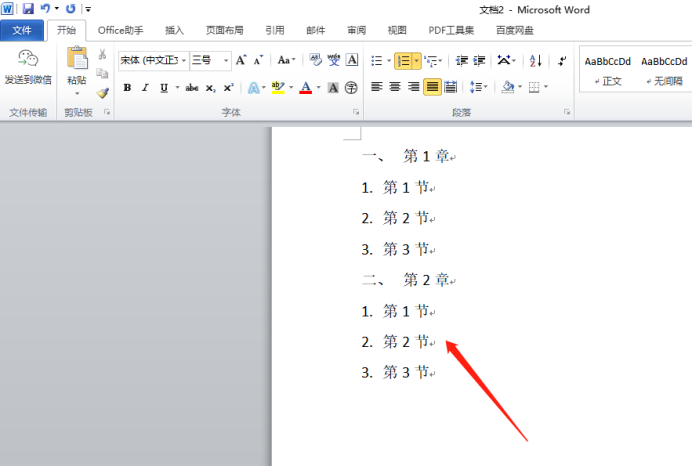Toggle Italic formatting

(x=145, y=88)
